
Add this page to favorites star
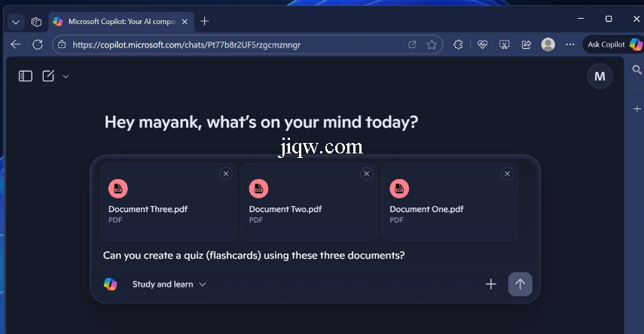[432, 44]
